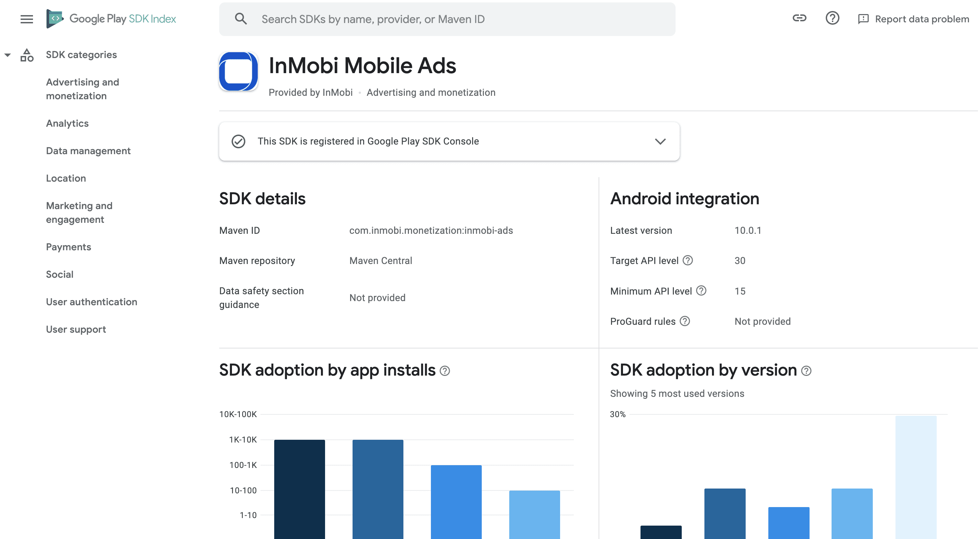
Task: Click the Google Play SDK Index logo
Action: 111,18
